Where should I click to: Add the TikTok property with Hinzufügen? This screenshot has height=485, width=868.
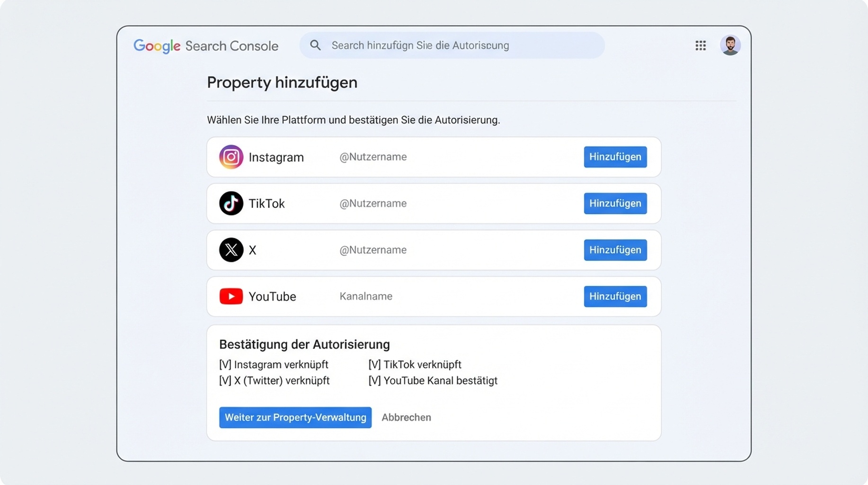(x=615, y=203)
